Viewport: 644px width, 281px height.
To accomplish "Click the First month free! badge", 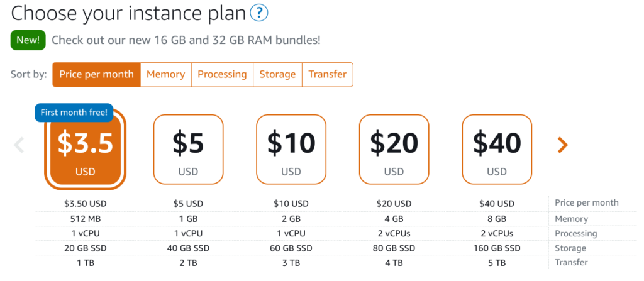I will pyautogui.click(x=74, y=113).
